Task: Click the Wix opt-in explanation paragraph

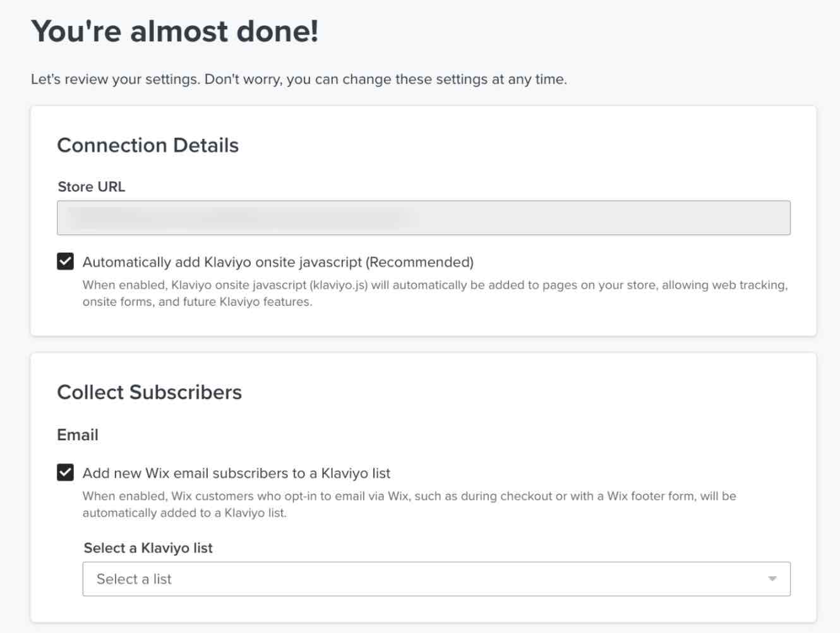Action: point(409,504)
